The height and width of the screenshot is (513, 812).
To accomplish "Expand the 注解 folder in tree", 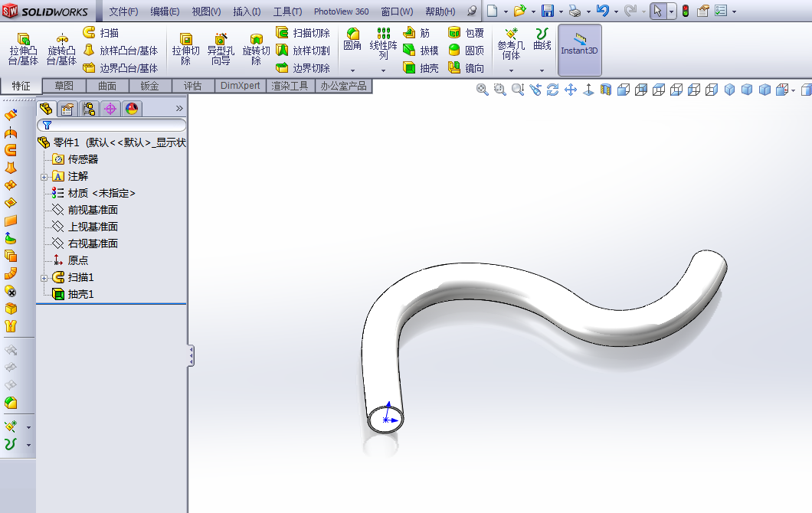I will pos(43,176).
